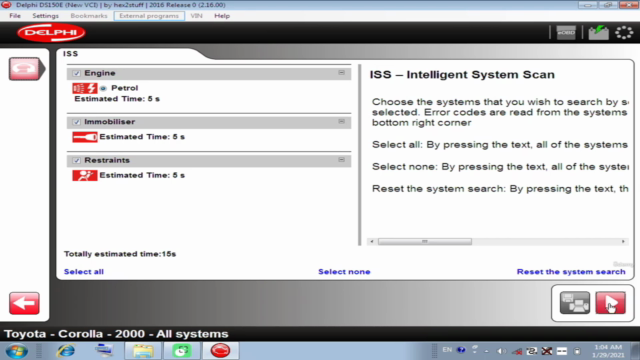This screenshot has width=640, height=360.
Task: Click the EN language indicator
Action: point(447,350)
